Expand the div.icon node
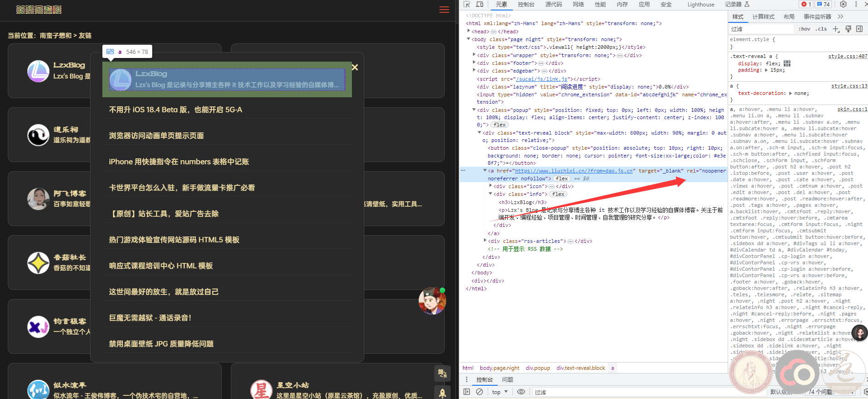Image resolution: width=868 pixels, height=399 pixels. (490, 186)
